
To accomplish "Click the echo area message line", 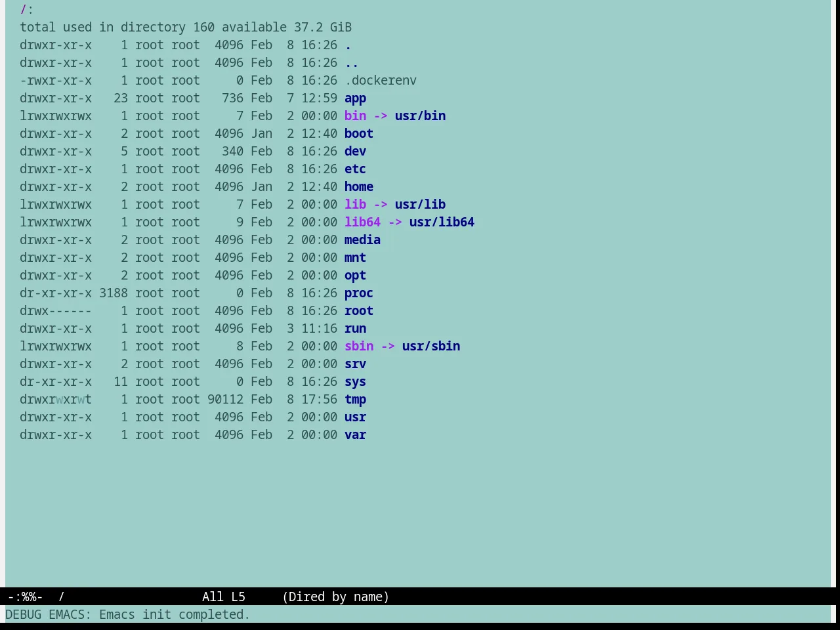I will tap(128, 614).
